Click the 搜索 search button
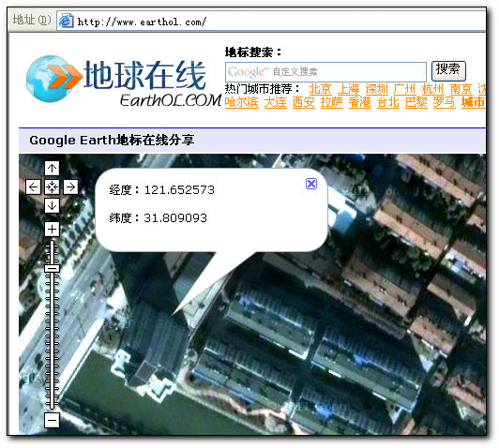This screenshot has width=499, height=448. 448,70
